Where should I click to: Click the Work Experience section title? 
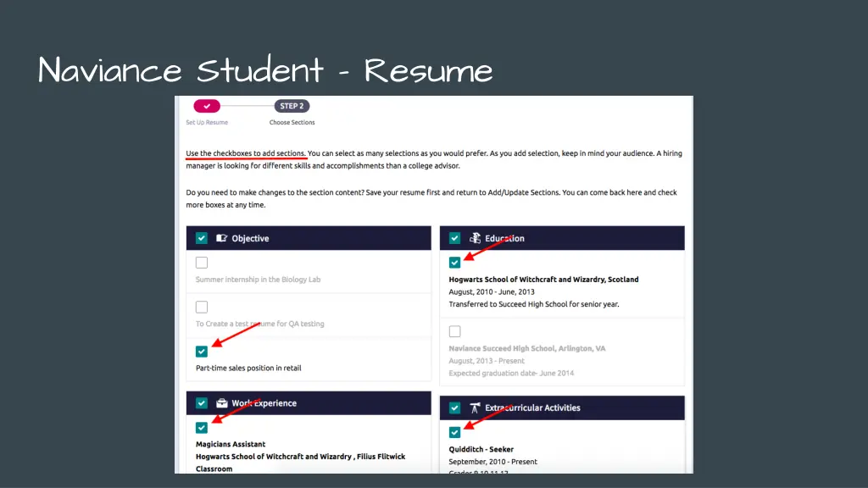click(x=264, y=403)
